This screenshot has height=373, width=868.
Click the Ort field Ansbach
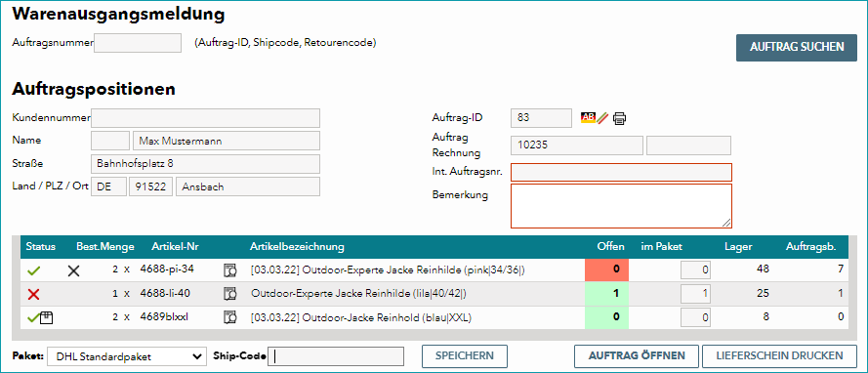coord(248,186)
